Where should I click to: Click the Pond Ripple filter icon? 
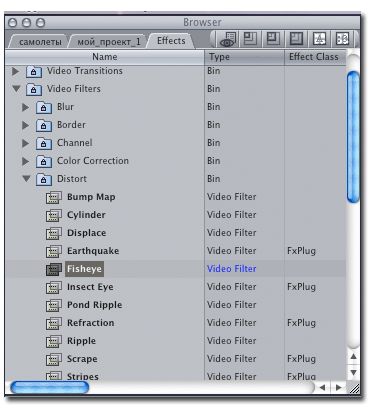tap(54, 305)
